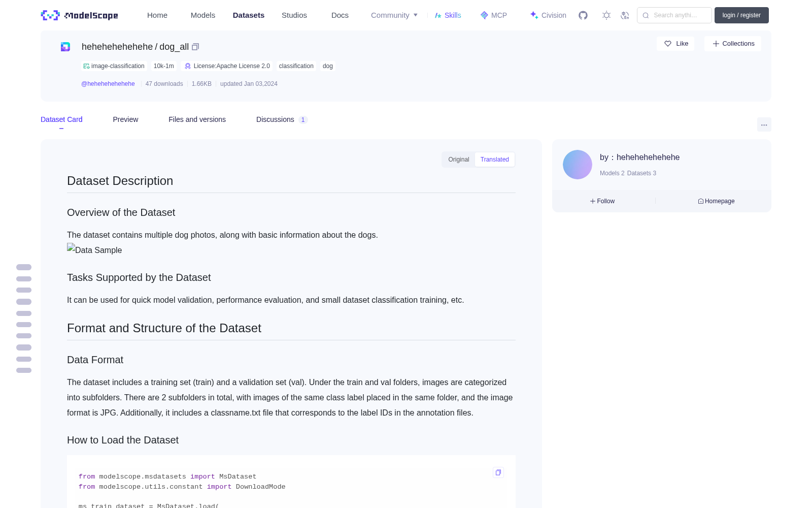Click the How to Load the Dataset heading
The image size is (812, 508).
pos(123,440)
